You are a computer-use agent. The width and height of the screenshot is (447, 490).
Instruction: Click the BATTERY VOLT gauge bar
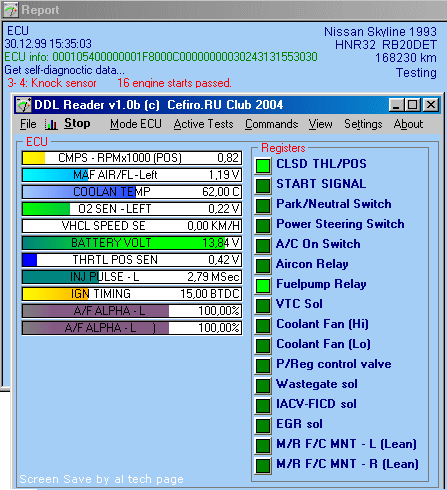[x=132, y=243]
